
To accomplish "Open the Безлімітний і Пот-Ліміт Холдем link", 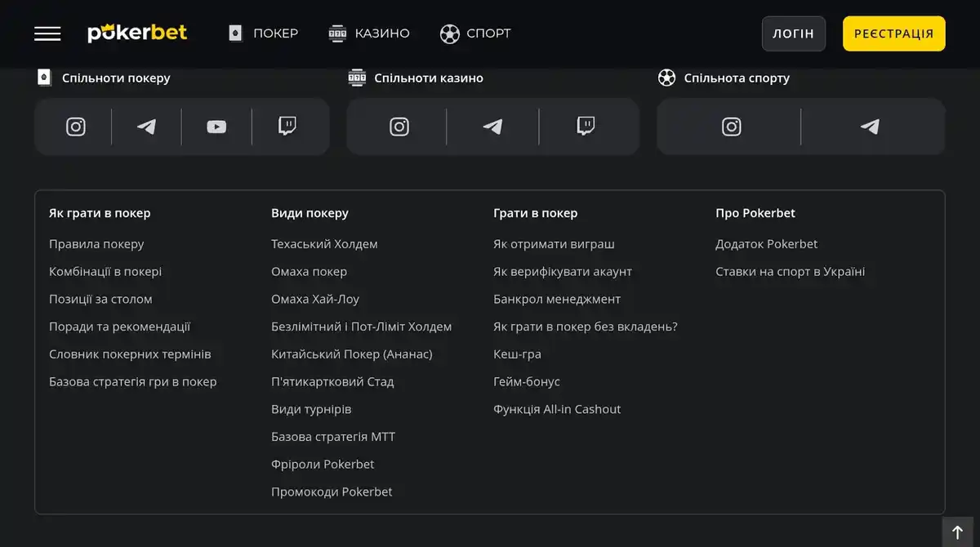I will click(x=361, y=327).
